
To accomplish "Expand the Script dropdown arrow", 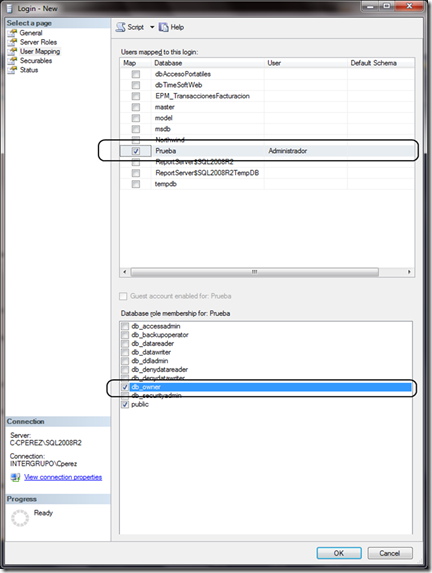I will (152, 27).
